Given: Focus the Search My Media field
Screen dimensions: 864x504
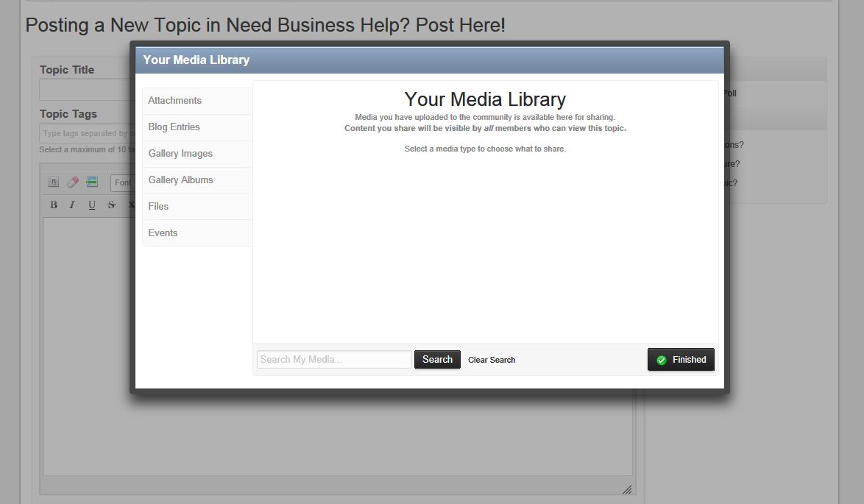Looking at the screenshot, I should pos(334,360).
